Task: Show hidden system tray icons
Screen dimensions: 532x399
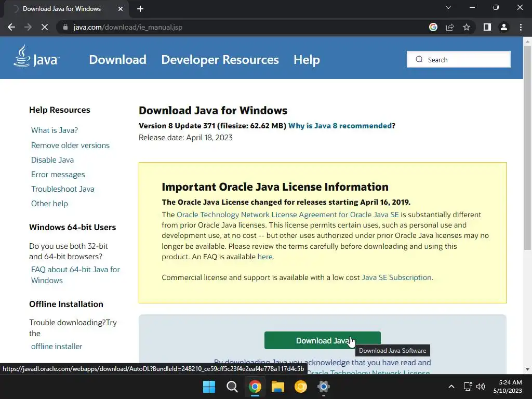Action: [x=451, y=387]
